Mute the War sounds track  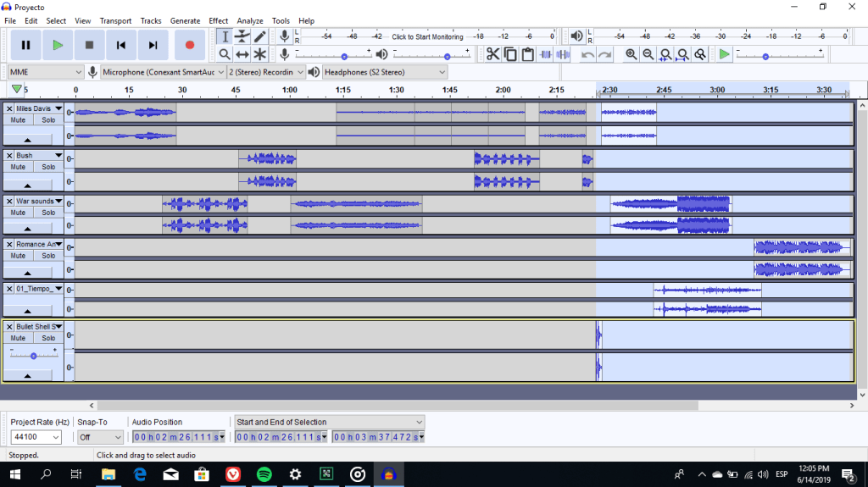point(18,213)
